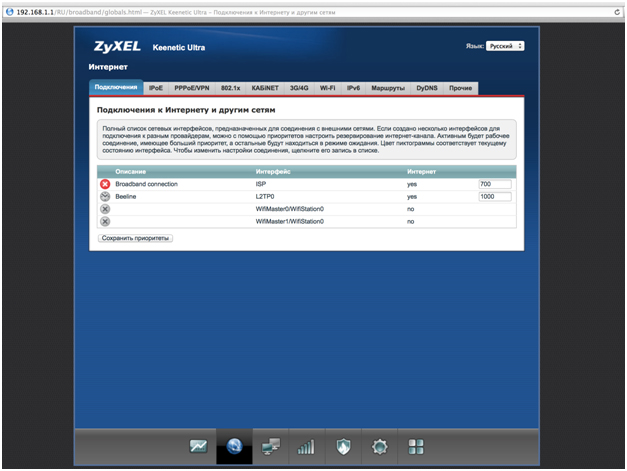
Task: Open the Wi-Fi signal bars icon
Action: (307, 447)
